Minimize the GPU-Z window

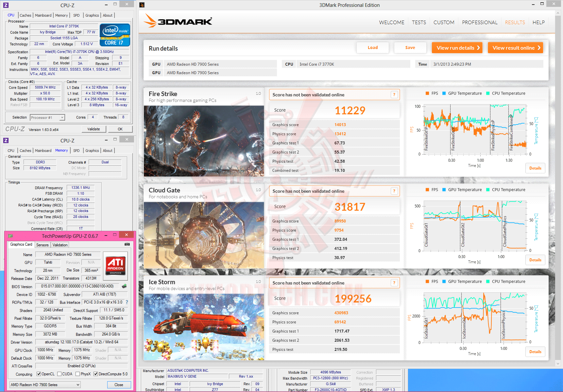click(106, 235)
